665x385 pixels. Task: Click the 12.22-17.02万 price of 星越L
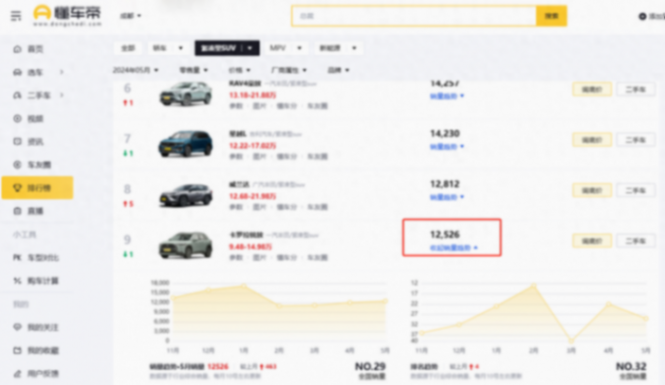[x=253, y=145]
